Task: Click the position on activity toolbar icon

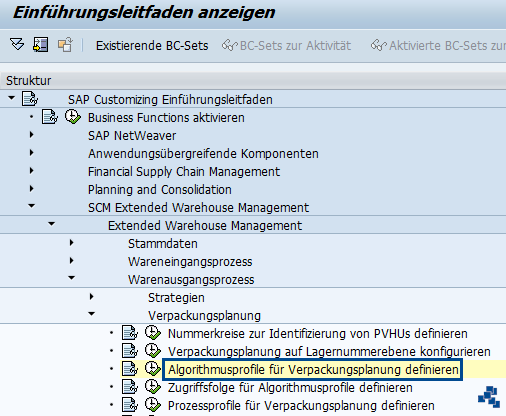Action: [x=40, y=44]
